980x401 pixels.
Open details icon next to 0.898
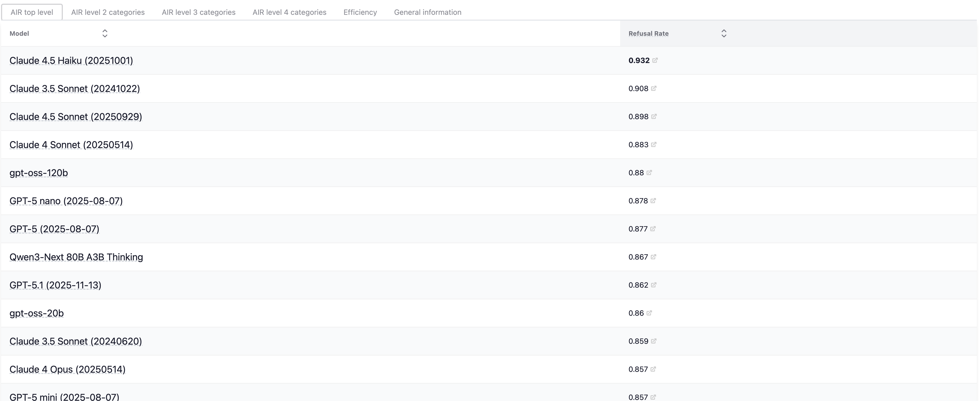(x=654, y=117)
